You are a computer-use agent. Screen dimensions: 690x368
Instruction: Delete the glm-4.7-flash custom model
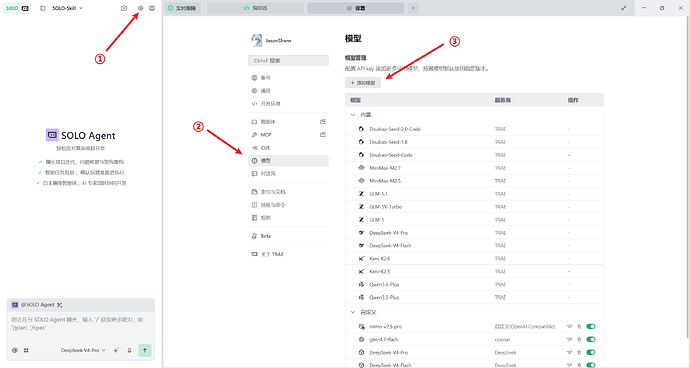click(x=579, y=339)
